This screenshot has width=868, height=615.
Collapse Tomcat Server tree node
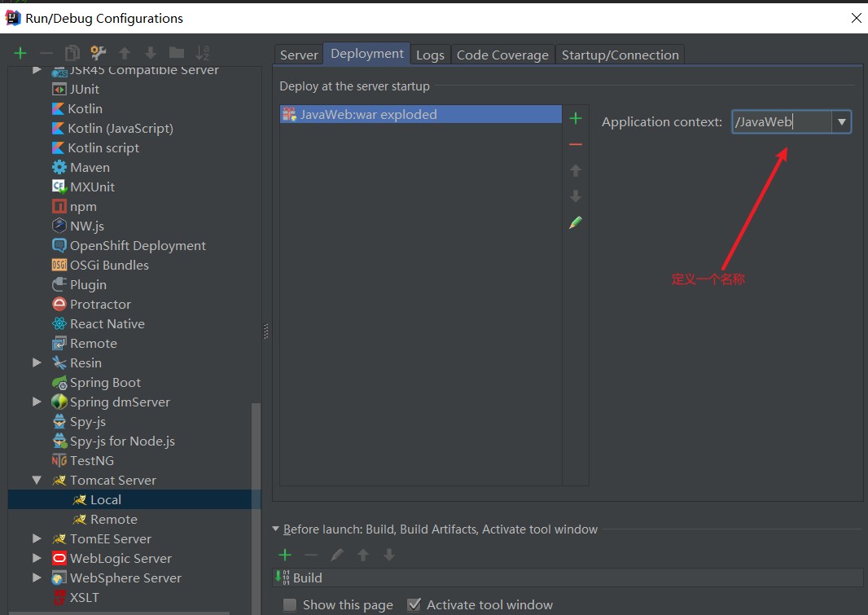37,480
